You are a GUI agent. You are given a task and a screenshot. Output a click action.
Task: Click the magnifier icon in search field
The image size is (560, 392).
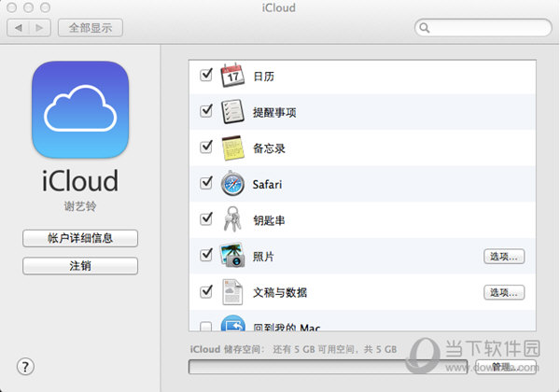pos(425,27)
